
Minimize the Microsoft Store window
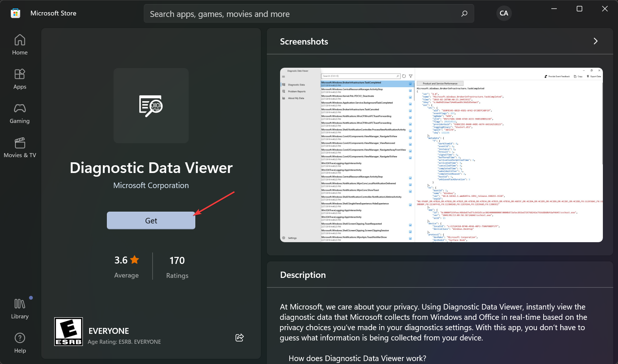554,8
